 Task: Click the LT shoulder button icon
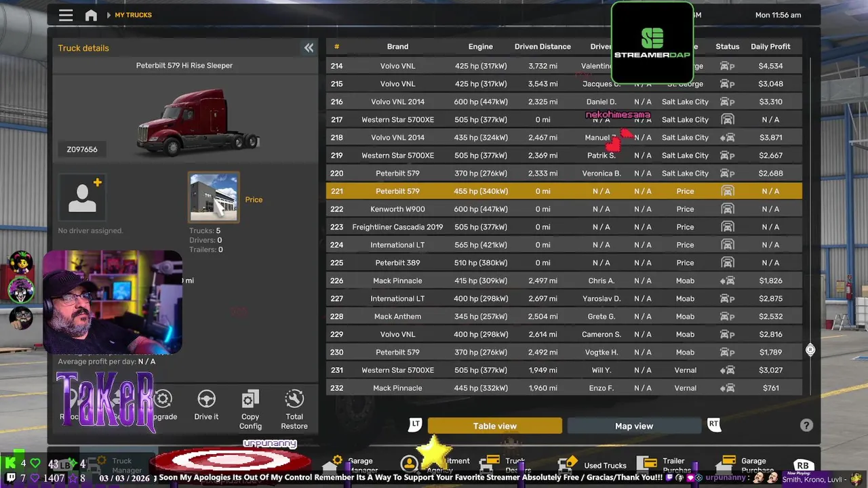pos(415,424)
